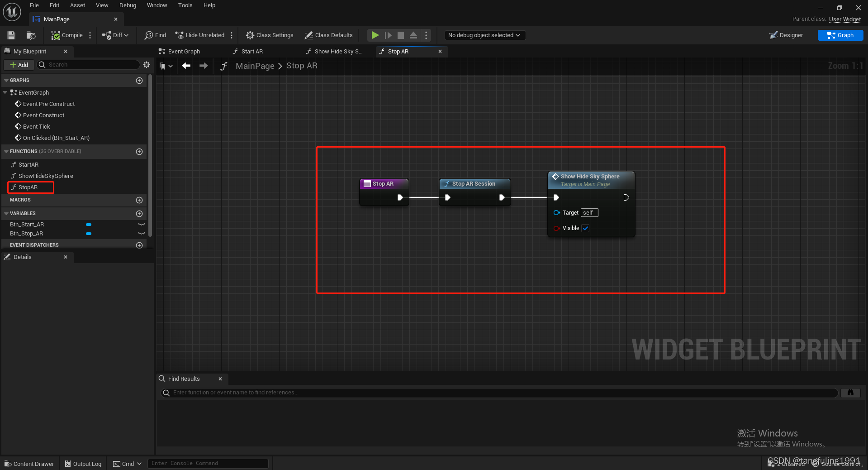
Task: Collapse the FUNCTIONS section
Action: pos(6,152)
